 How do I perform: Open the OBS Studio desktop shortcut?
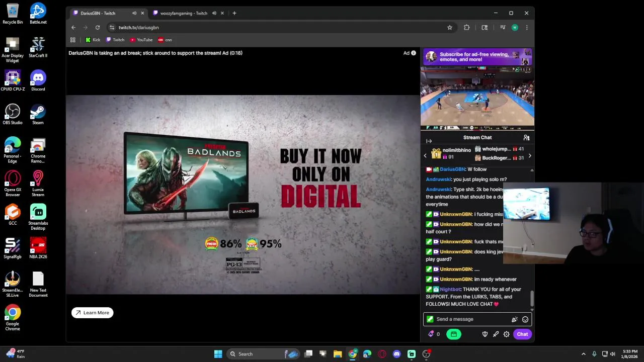13,114
